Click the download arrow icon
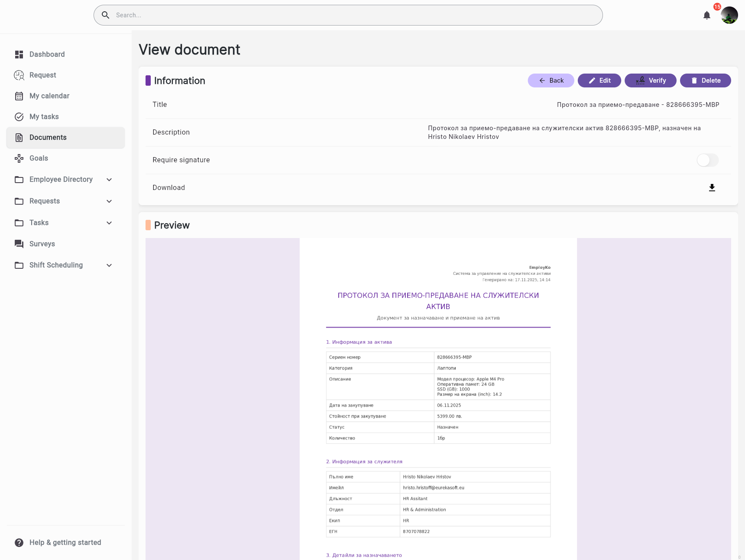Viewport: 745px width, 560px height. point(712,187)
